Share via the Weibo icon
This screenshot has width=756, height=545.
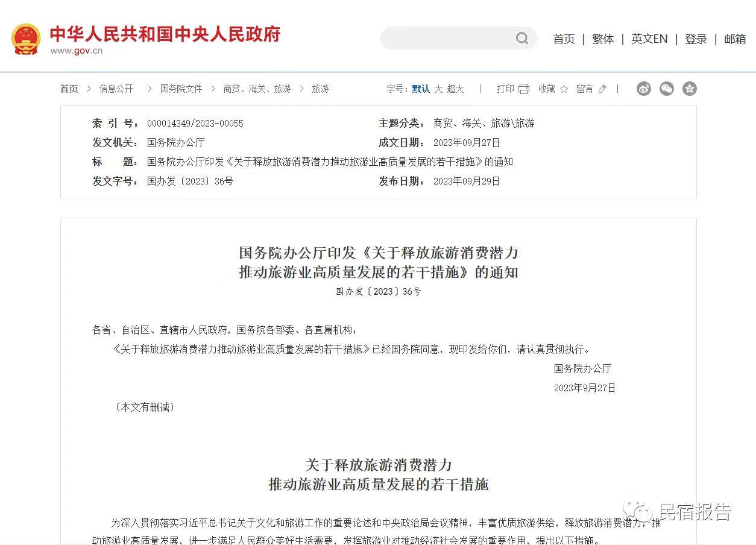644,89
